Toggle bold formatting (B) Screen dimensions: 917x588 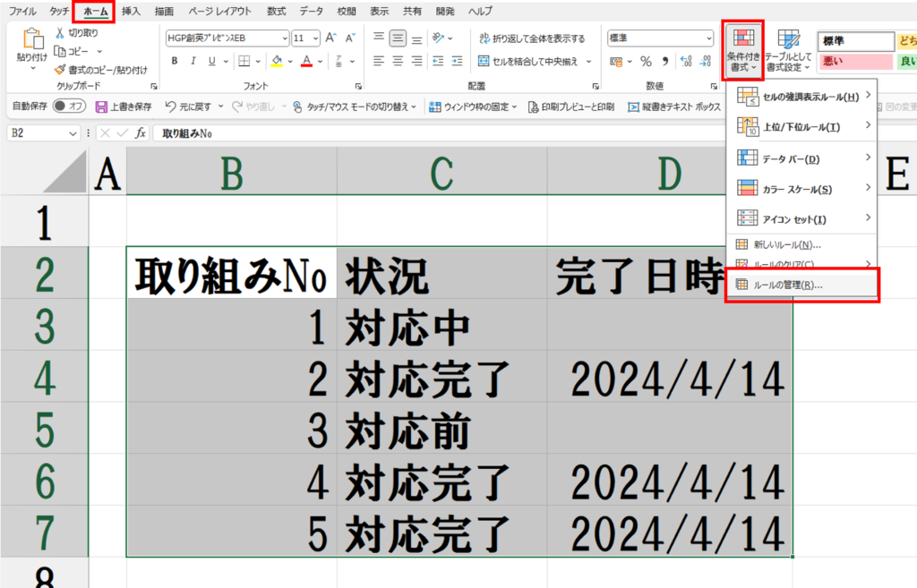[175, 61]
